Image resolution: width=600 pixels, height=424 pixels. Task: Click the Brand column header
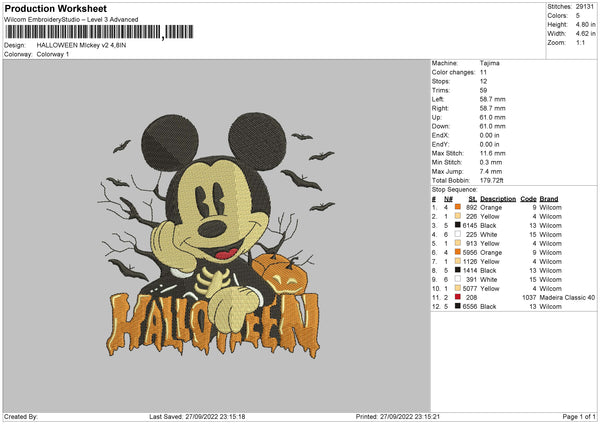tap(549, 198)
